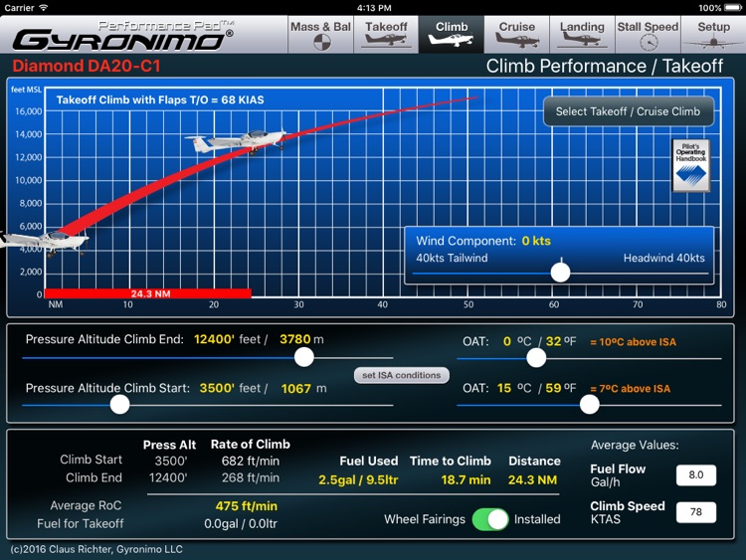Open the Mass & Bal tab

320,34
